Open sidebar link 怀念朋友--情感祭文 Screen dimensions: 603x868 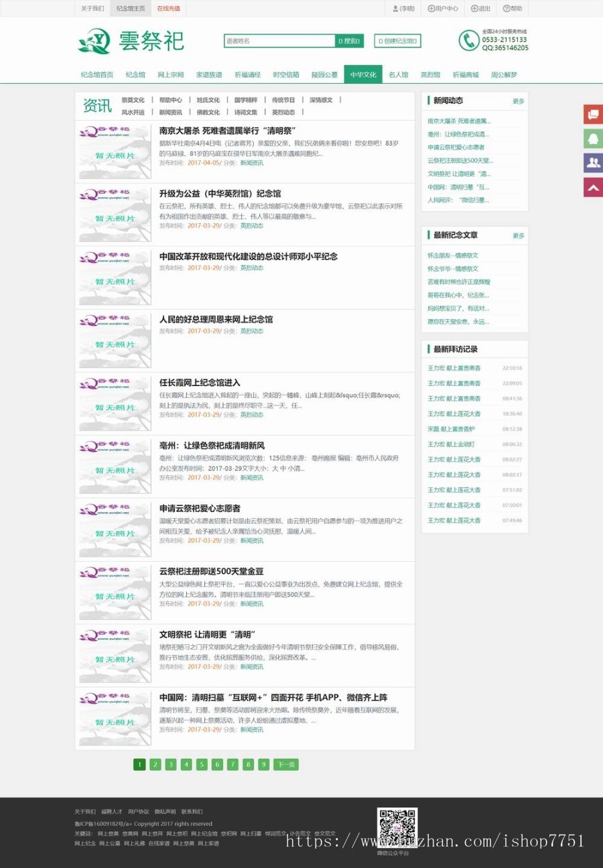click(453, 255)
